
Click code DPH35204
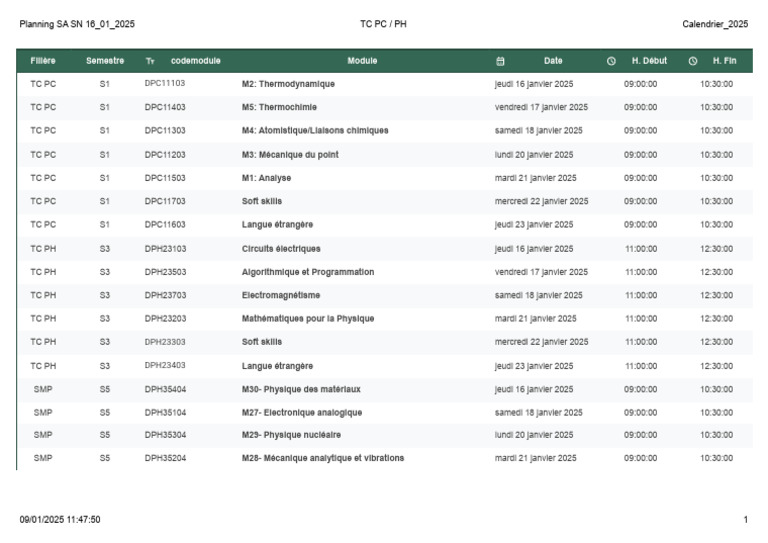166,458
